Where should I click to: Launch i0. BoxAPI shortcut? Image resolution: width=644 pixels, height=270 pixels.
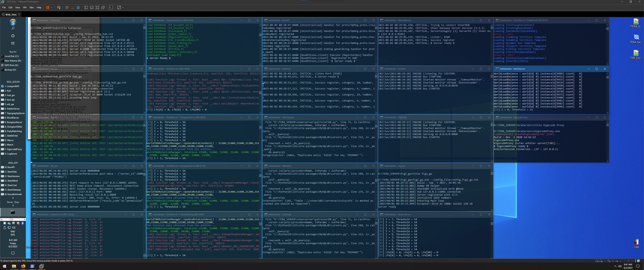pyautogui.click(x=8, y=167)
